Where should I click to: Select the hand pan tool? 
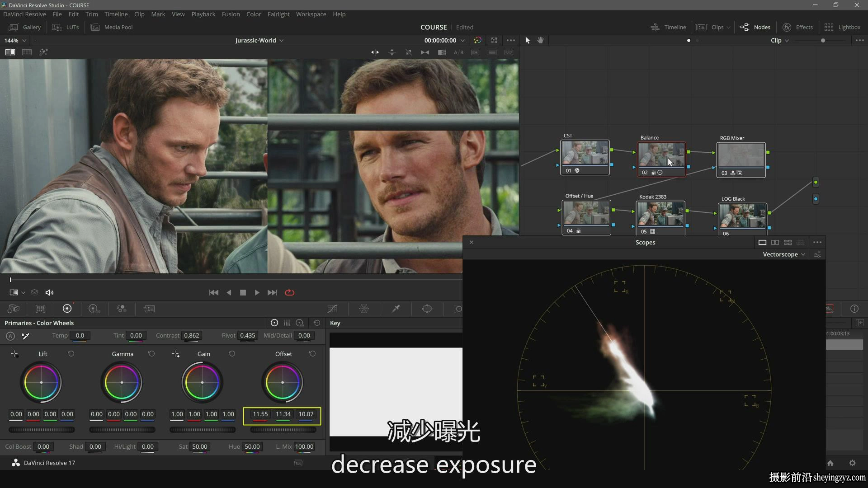(x=540, y=40)
